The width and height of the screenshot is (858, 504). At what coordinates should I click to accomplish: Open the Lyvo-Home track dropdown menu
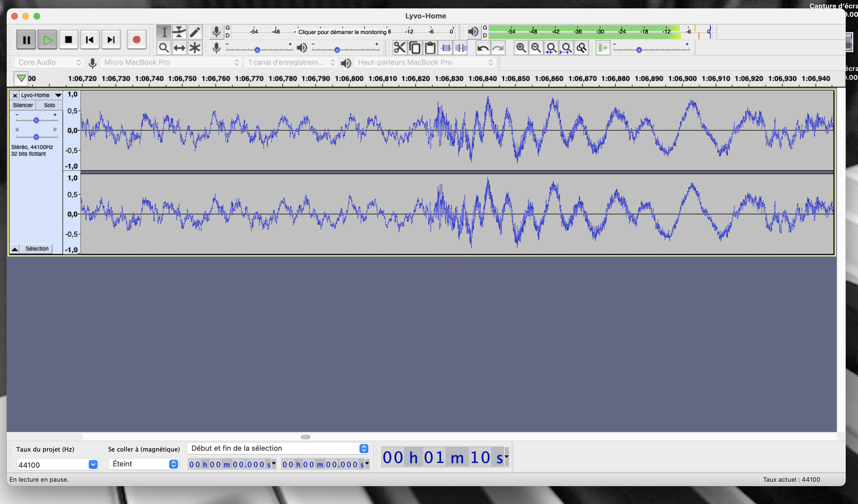pos(58,95)
